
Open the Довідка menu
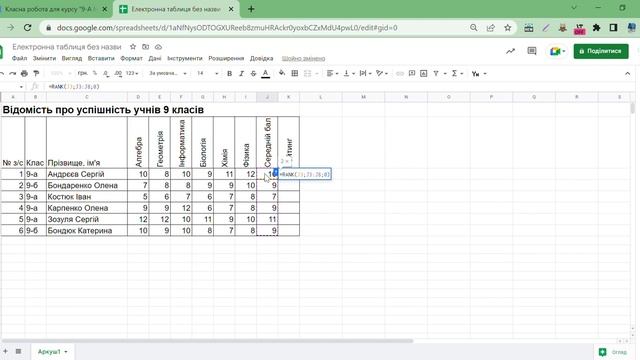click(x=262, y=58)
